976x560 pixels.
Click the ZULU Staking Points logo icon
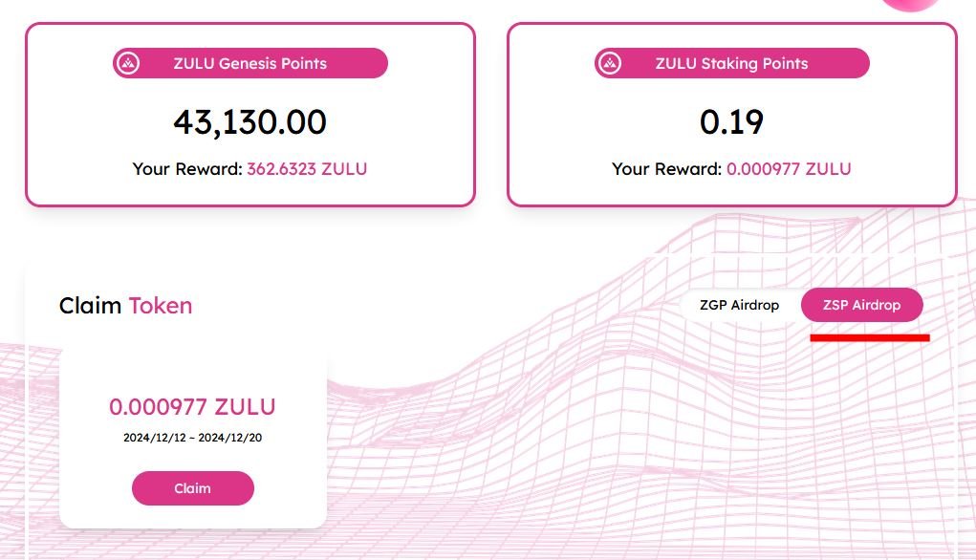(610, 64)
